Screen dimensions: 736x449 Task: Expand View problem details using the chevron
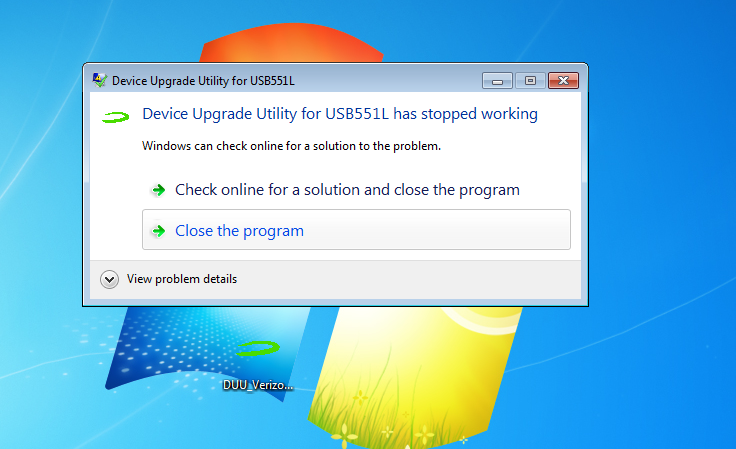(x=109, y=279)
